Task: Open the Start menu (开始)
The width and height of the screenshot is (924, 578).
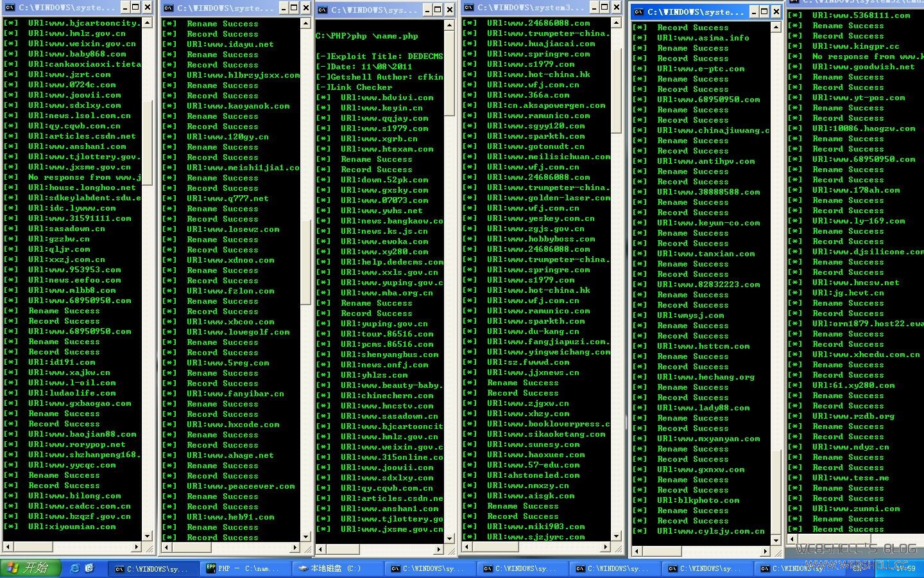Action: 31,568
